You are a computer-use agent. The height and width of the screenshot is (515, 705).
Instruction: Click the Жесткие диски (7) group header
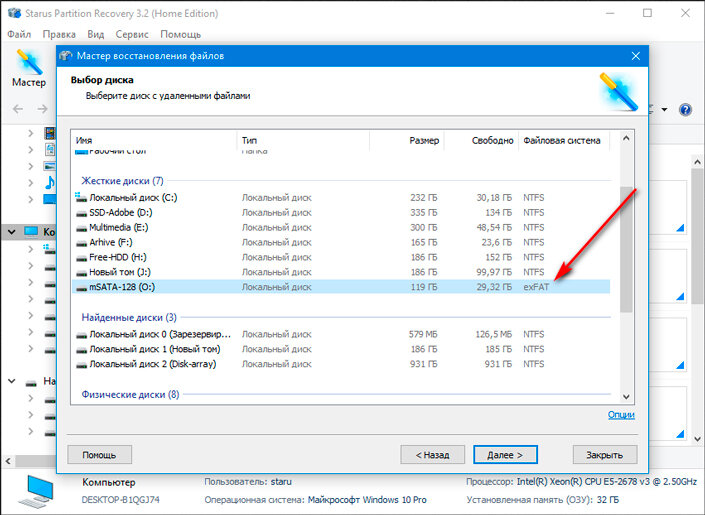point(122,181)
